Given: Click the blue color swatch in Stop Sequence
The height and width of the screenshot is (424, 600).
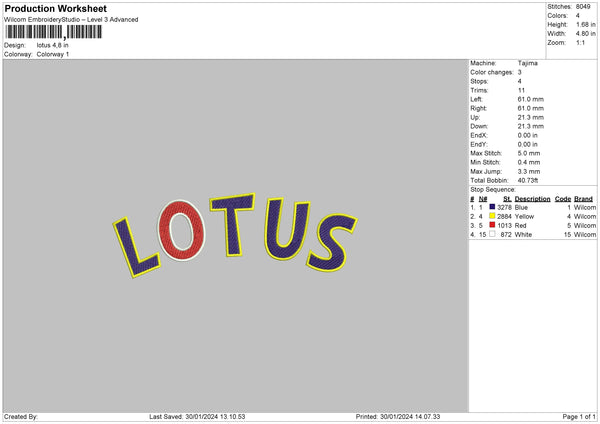Looking at the screenshot, I should (x=492, y=207).
